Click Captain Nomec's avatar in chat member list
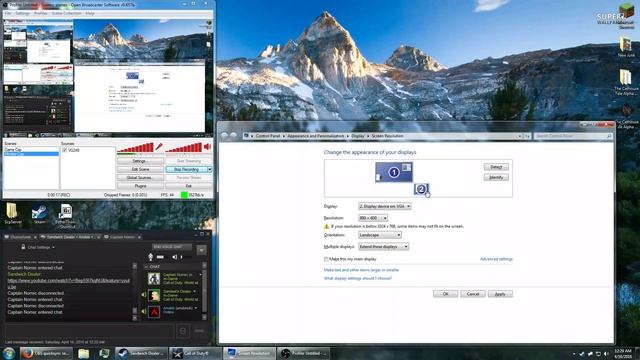 point(154,279)
